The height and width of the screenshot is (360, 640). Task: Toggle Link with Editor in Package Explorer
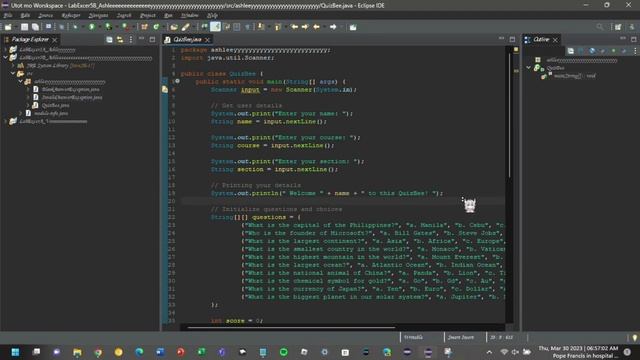pos(120,40)
